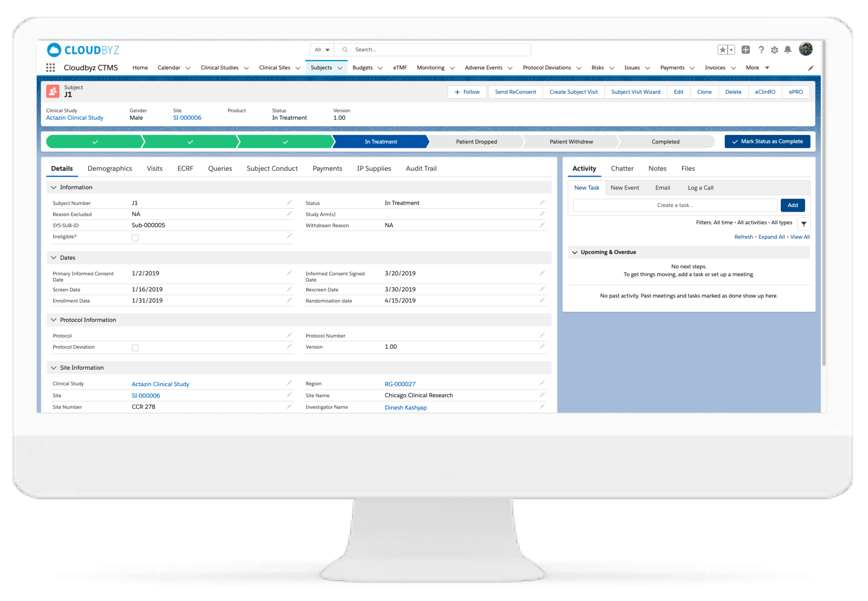Collapse the Upcoming & Overdue section

pyautogui.click(x=575, y=253)
